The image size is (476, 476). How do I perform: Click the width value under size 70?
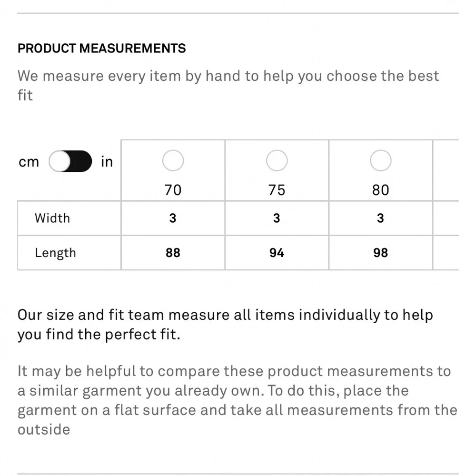pos(173,218)
